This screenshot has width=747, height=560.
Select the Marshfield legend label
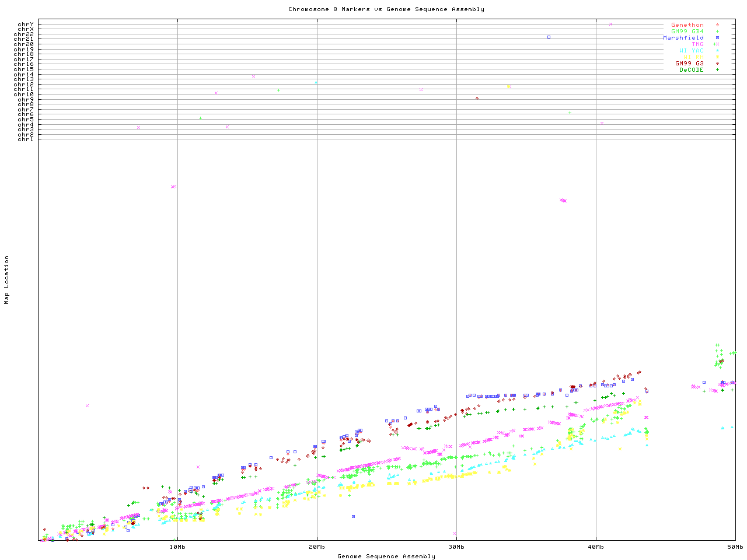point(683,38)
